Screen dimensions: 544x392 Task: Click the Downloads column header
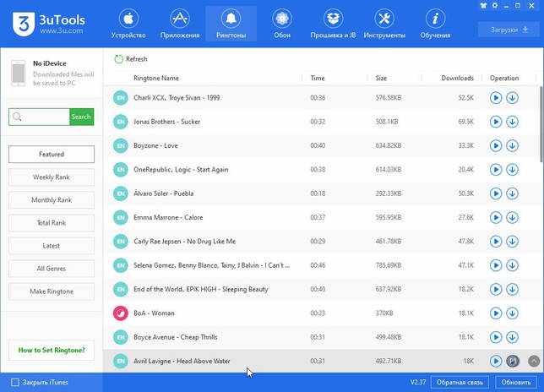457,78
